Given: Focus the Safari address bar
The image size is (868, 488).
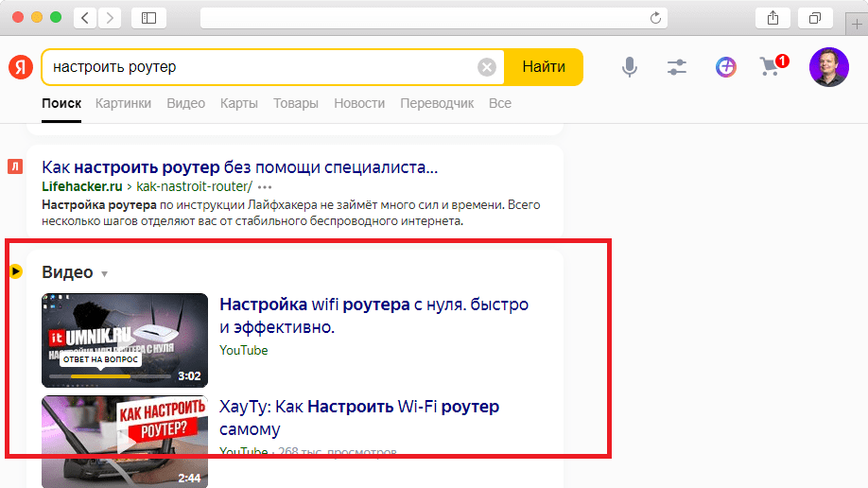Looking at the screenshot, I should click(433, 18).
